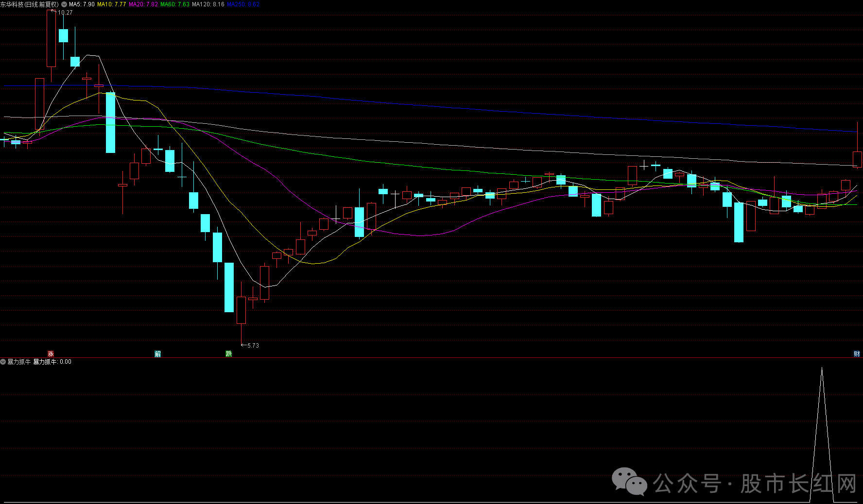Click the 暴力抓牛: 0.00 value readout
Viewport: 863px width, 504px height.
pos(52,362)
